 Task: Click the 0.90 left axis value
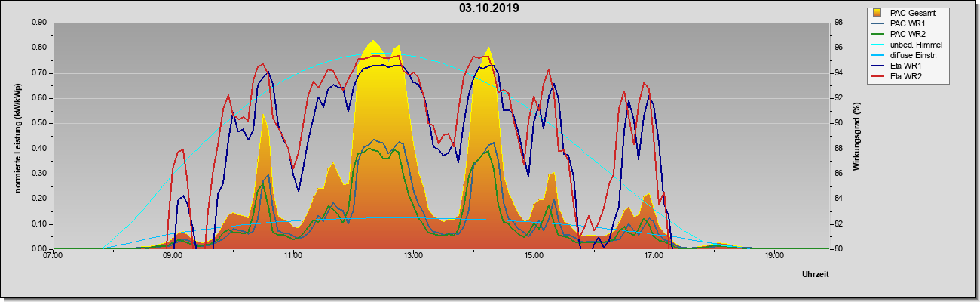39,23
